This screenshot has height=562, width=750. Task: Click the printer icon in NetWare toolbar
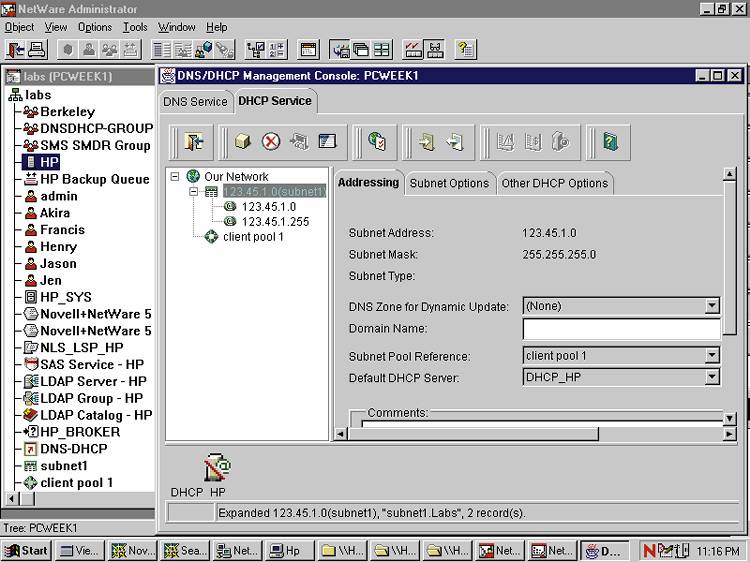point(37,50)
